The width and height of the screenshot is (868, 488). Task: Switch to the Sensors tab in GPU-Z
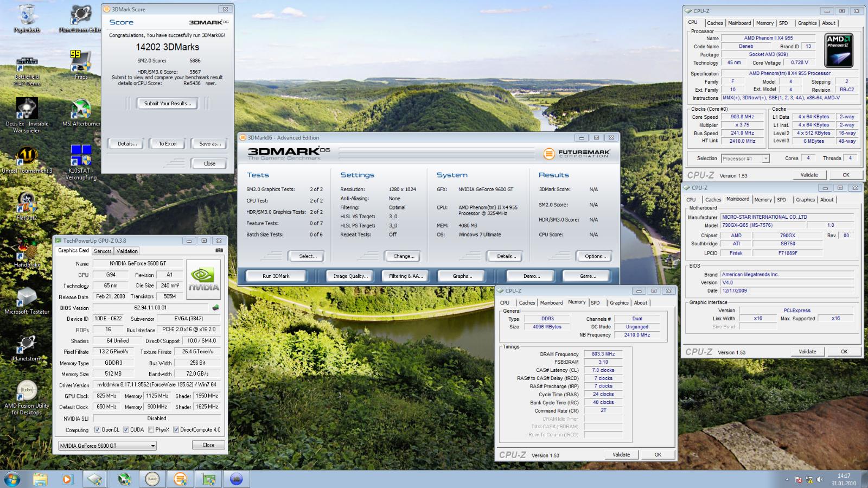tap(103, 251)
